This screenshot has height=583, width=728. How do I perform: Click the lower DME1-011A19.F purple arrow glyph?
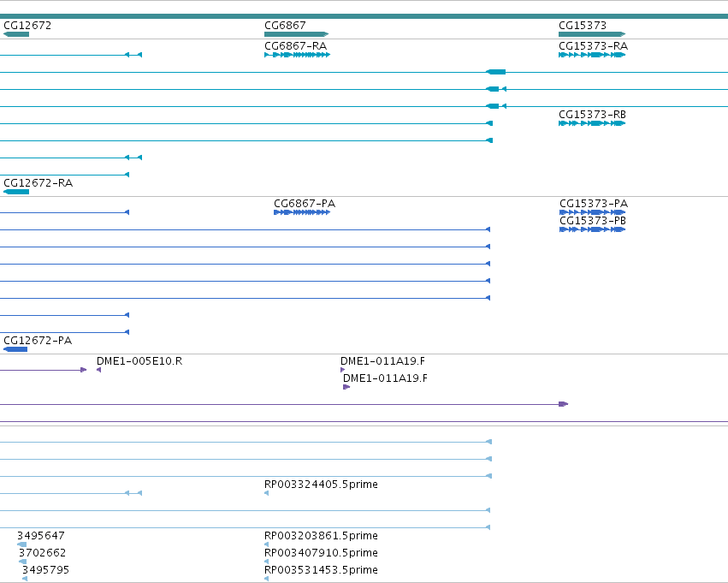pyautogui.click(x=346, y=387)
